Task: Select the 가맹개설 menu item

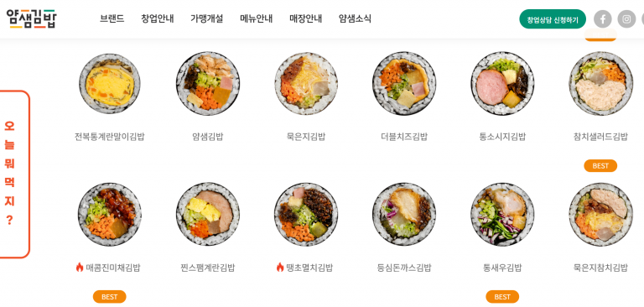Action: pyautogui.click(x=206, y=18)
